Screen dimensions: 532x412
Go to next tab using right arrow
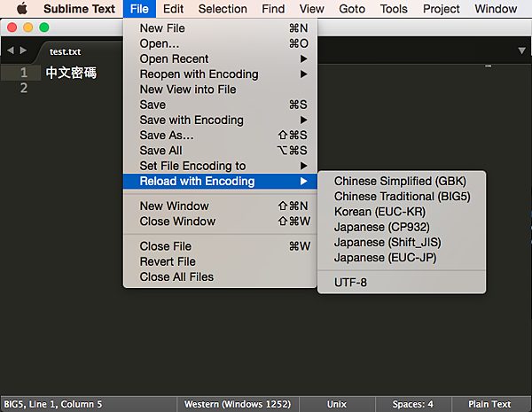pos(23,51)
